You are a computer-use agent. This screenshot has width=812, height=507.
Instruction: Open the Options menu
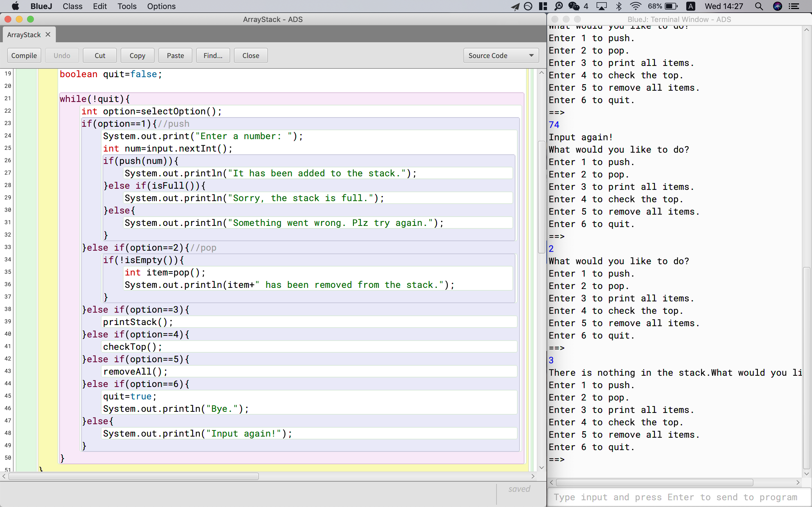click(x=161, y=6)
